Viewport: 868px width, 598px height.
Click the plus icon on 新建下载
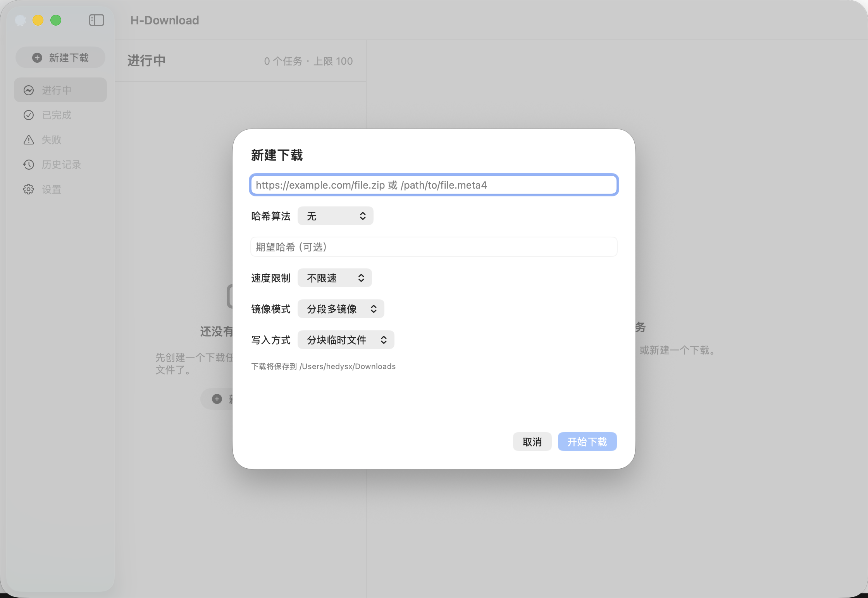(37, 58)
